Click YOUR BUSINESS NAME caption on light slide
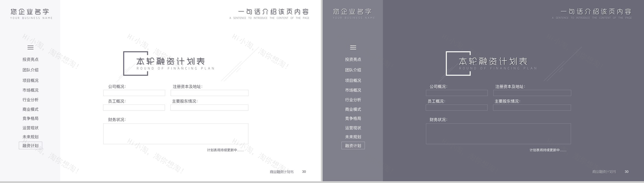This screenshot has height=183, width=644. [x=31, y=18]
